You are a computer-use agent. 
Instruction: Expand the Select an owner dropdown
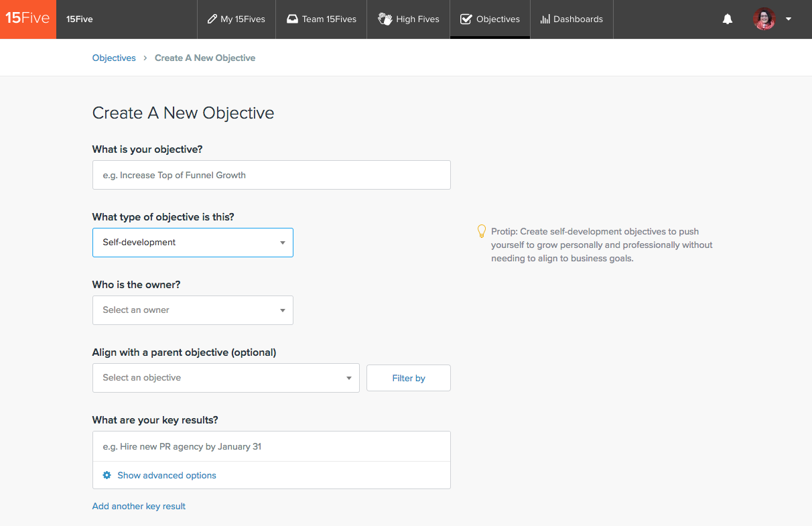coord(193,310)
